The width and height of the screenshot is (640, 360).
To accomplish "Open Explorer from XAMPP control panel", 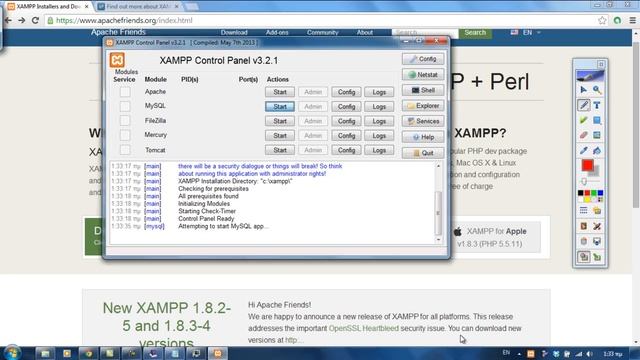I will click(423, 106).
